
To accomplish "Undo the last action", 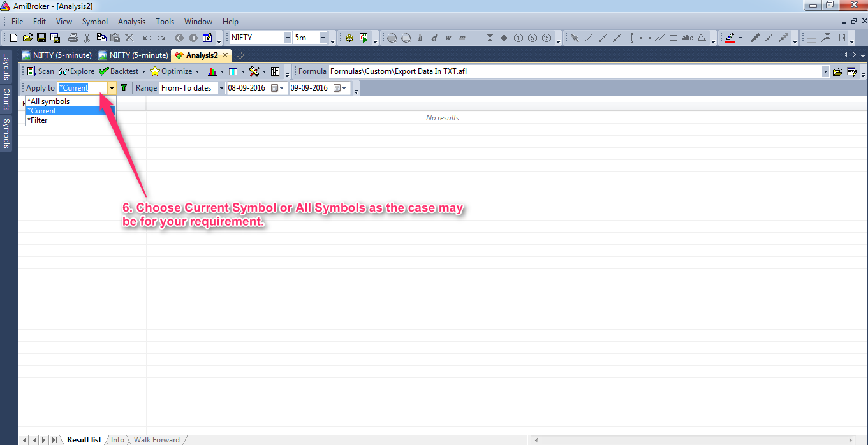I will point(147,38).
